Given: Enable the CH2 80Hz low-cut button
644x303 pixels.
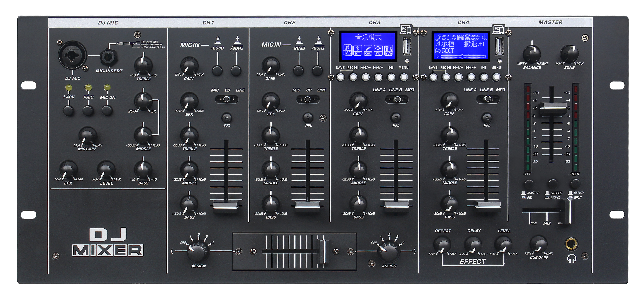Looking at the screenshot, I should point(317,71).
